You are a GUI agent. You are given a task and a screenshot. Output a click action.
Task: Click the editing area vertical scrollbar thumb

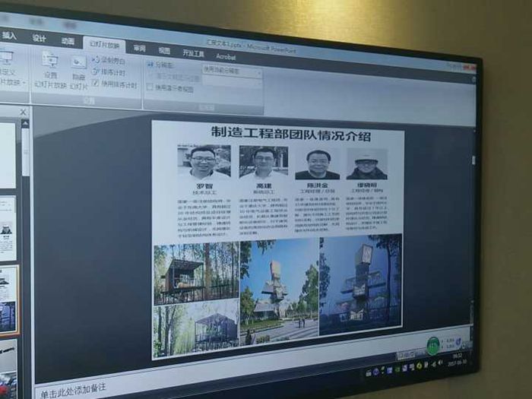click(473, 160)
